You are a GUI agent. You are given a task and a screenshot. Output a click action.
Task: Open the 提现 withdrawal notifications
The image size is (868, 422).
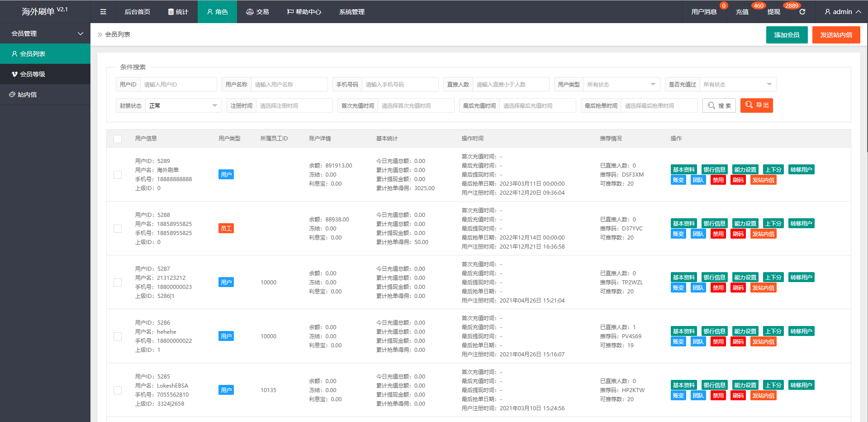tap(773, 12)
